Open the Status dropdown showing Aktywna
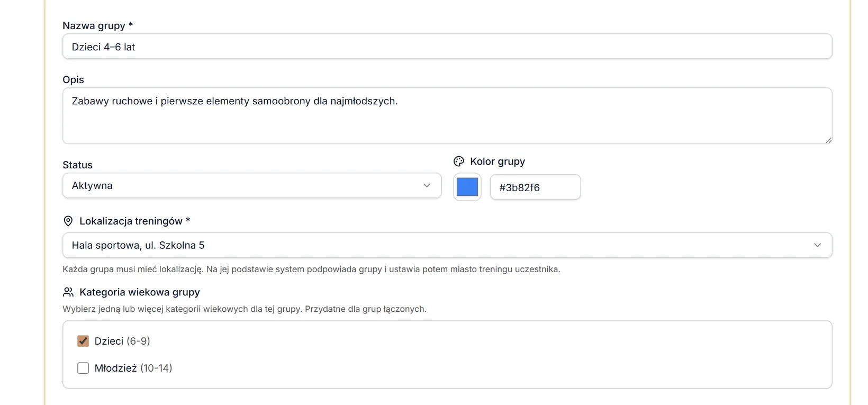868x405 pixels. (252, 186)
